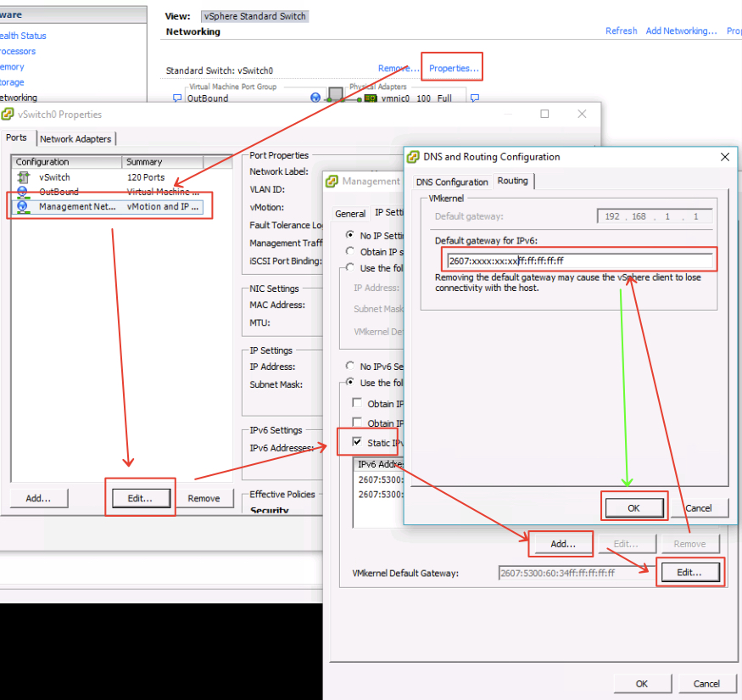Image resolution: width=742 pixels, height=700 pixels.
Task: Click the DNS and Routing Configuration title icon
Action: [413, 157]
